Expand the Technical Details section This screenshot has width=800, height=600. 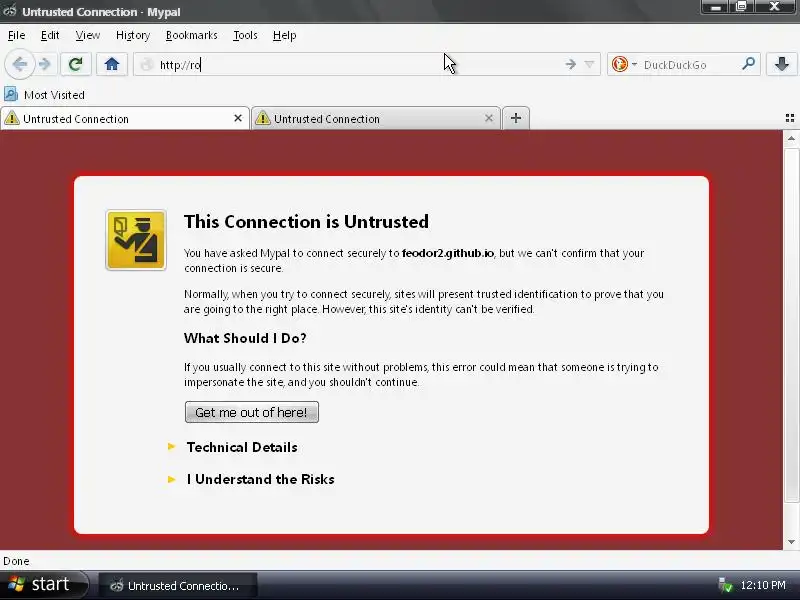point(242,447)
